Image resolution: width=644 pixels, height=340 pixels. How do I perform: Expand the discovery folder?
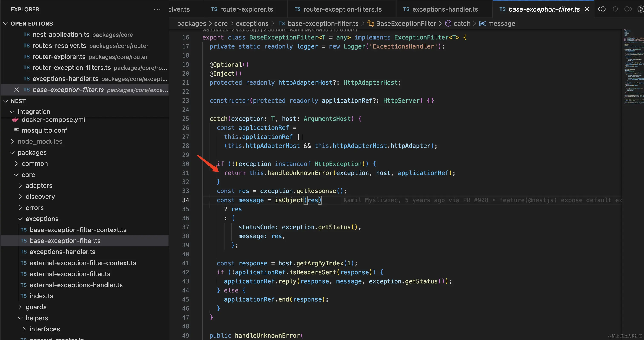[20, 197]
